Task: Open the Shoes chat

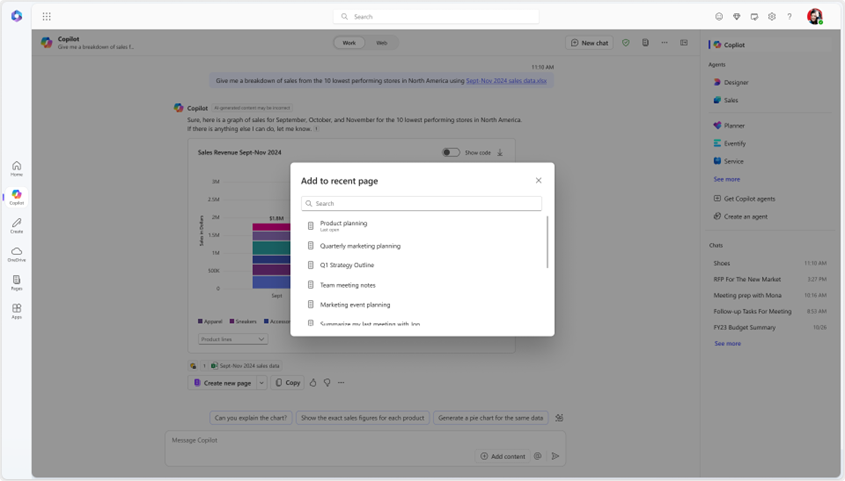Action: pos(770,263)
